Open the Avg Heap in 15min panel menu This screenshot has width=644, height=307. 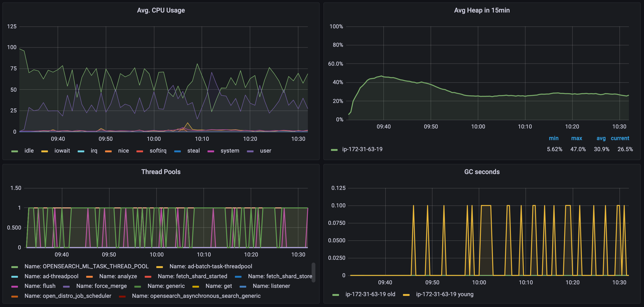[482, 10]
